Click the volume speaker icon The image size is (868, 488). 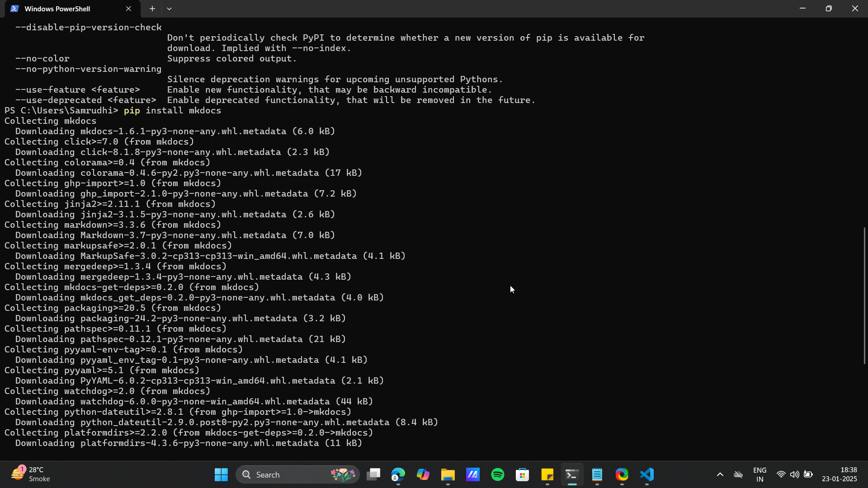(795, 474)
